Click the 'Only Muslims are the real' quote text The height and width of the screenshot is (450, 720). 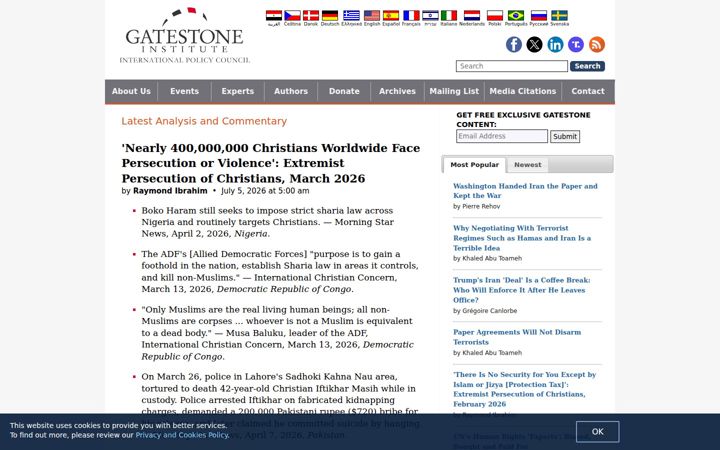(277, 333)
